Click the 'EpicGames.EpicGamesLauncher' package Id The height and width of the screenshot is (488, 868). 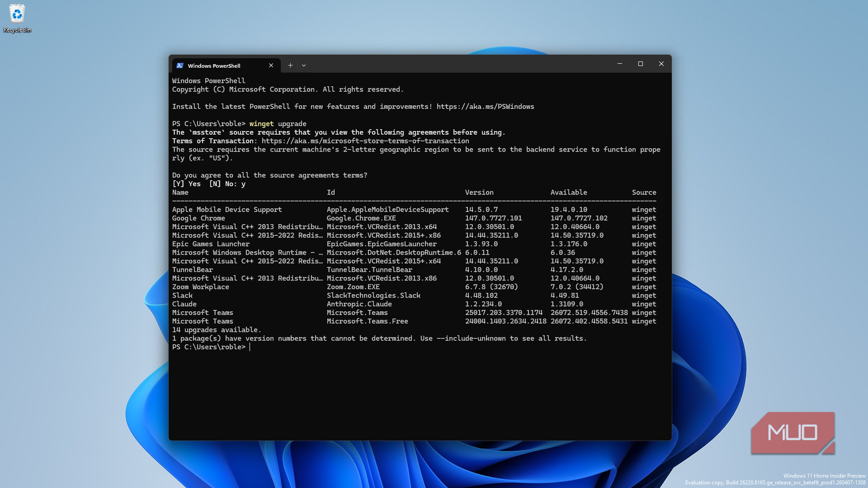click(381, 244)
